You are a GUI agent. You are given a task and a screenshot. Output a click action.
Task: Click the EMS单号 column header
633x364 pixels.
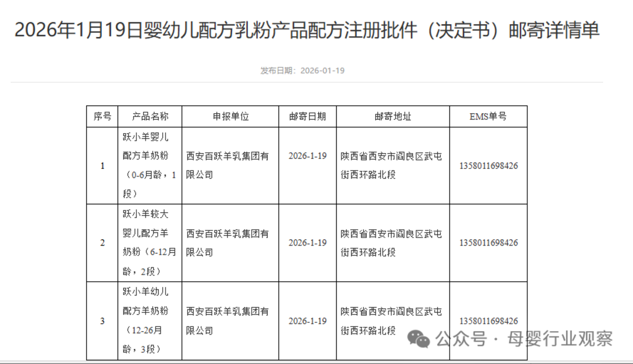pyautogui.click(x=488, y=116)
